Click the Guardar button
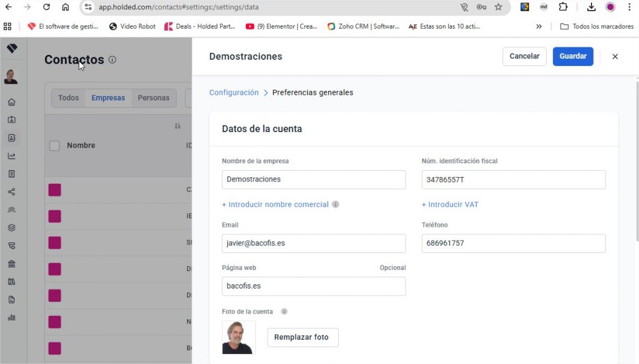Screen dimensions: 639x364 (x=573, y=56)
